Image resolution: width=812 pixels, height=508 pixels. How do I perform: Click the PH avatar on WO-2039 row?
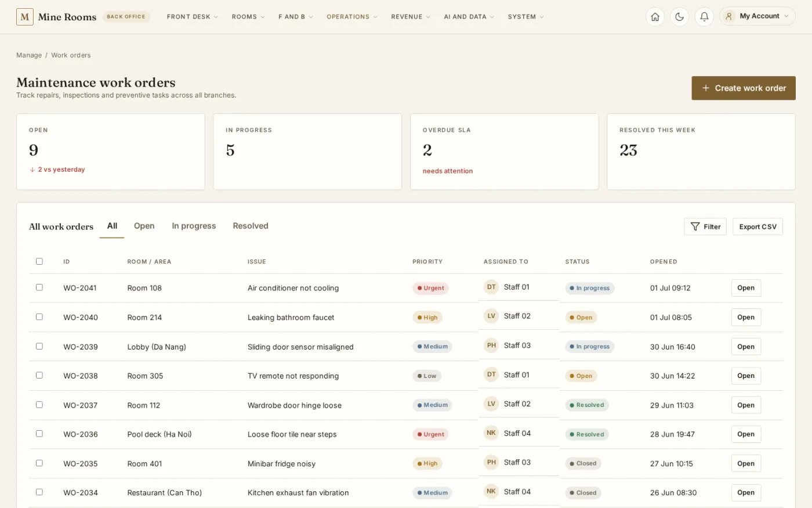pyautogui.click(x=491, y=345)
